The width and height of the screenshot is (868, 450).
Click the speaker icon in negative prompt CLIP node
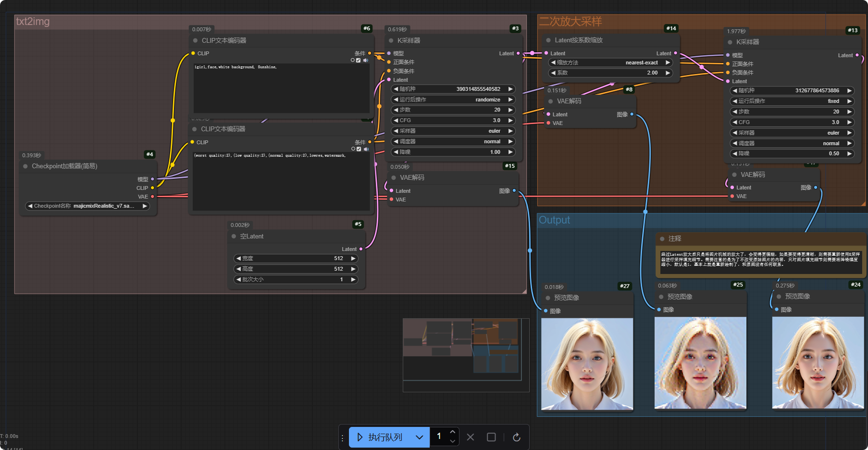tap(366, 149)
